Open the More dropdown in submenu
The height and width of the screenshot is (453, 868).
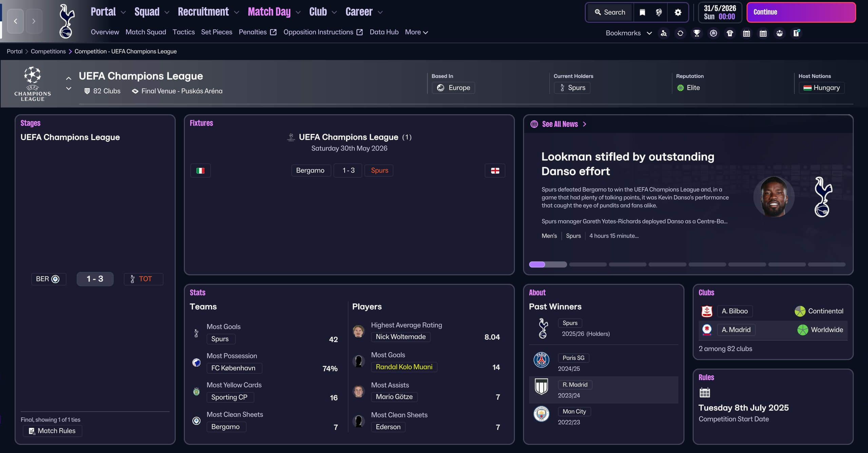[416, 32]
